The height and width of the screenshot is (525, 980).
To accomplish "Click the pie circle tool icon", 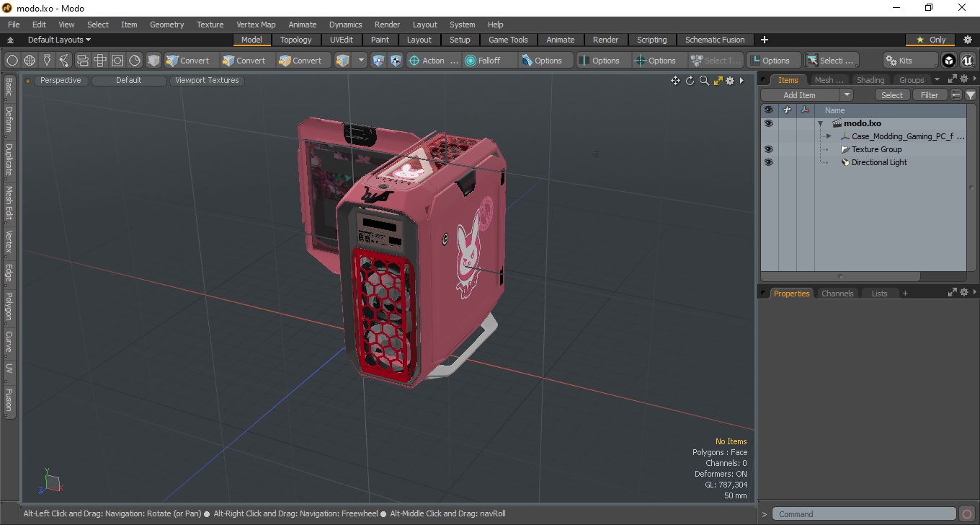I will pyautogui.click(x=135, y=61).
